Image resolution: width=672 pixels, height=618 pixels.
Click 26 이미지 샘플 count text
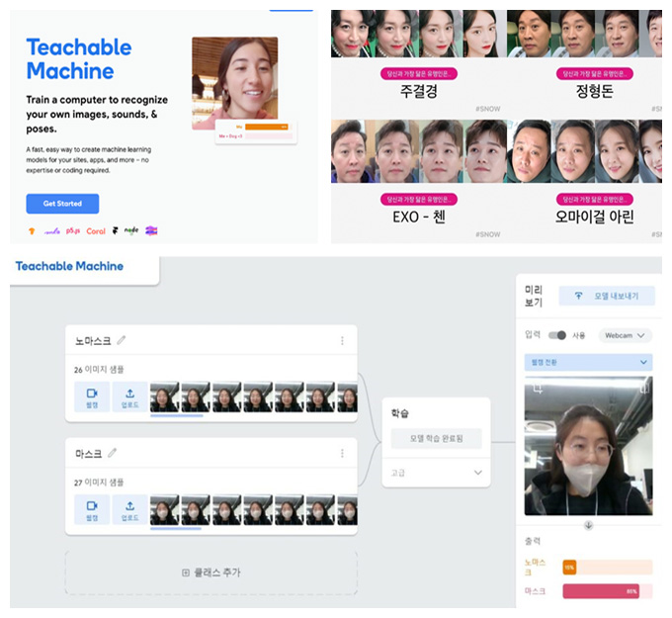pyautogui.click(x=99, y=369)
